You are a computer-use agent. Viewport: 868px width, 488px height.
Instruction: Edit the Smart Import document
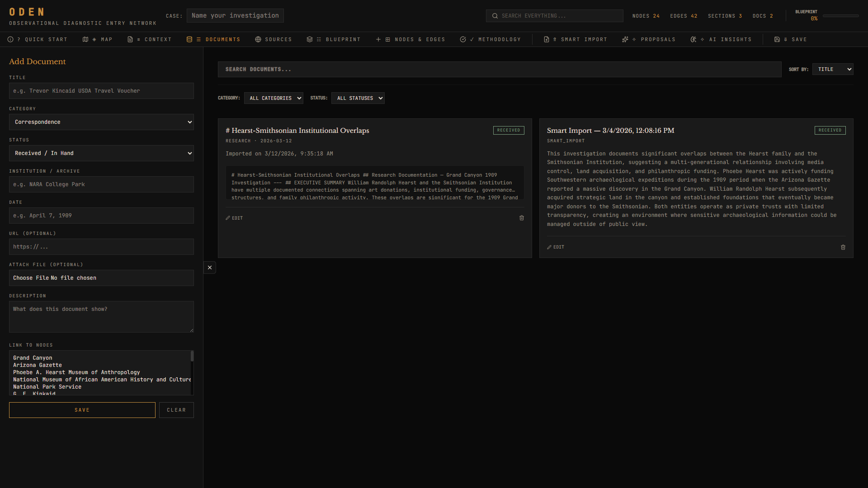pyautogui.click(x=556, y=247)
